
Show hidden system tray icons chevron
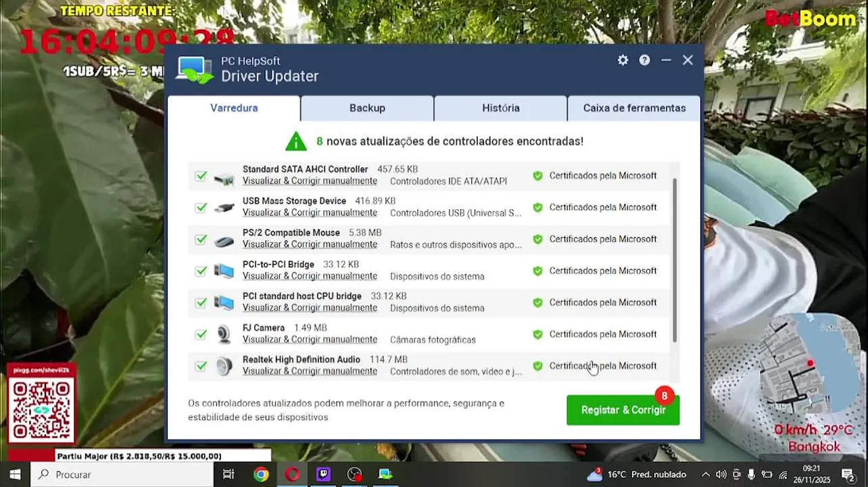tap(706, 474)
